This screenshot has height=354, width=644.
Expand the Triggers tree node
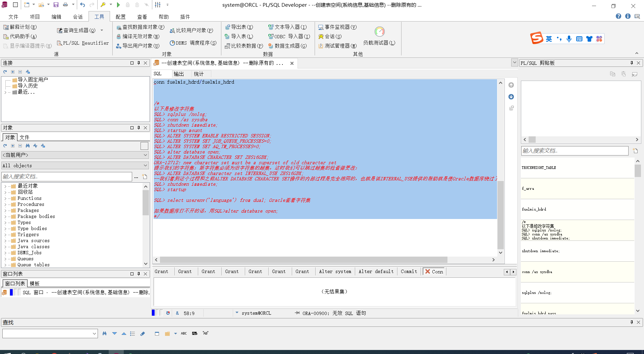coord(5,234)
